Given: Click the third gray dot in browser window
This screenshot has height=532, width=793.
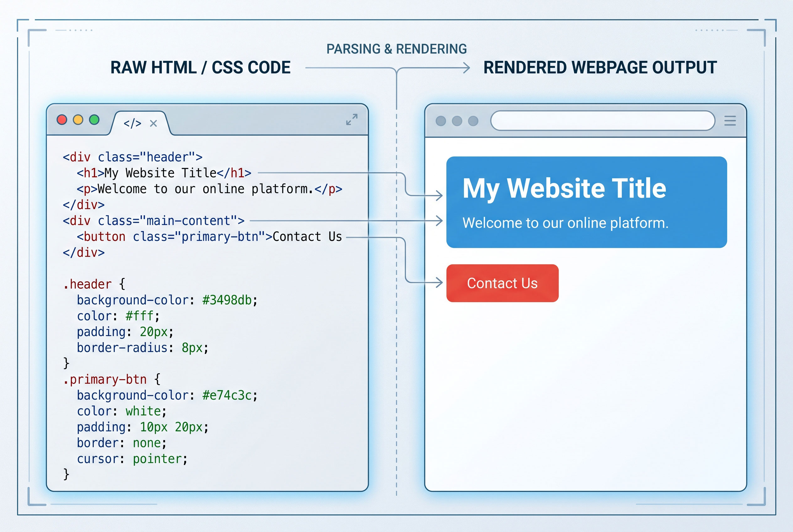Looking at the screenshot, I should point(473,121).
